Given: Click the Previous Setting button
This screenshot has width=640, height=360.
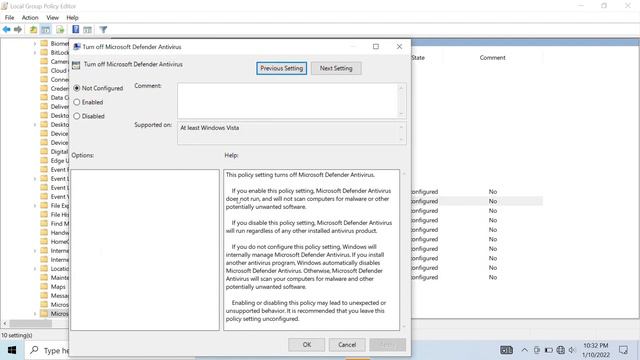Looking at the screenshot, I should pos(282,68).
